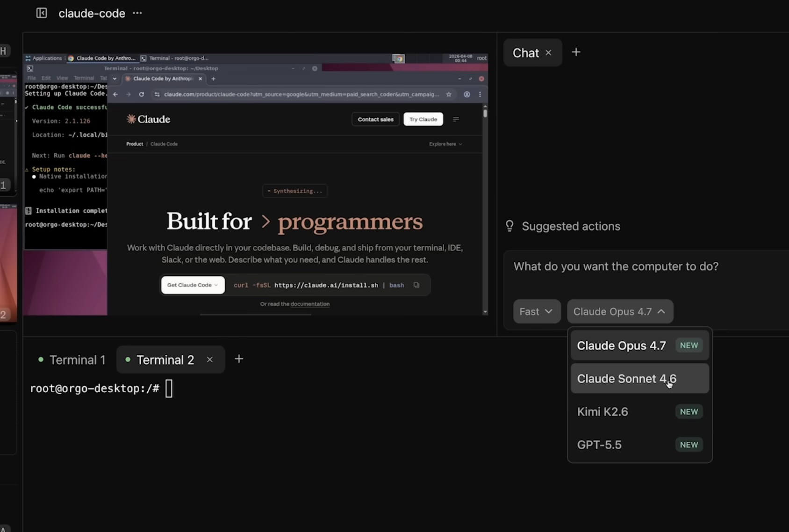Click the 'Synthesizing...' status badge
The height and width of the screenshot is (532, 789).
pos(294,191)
